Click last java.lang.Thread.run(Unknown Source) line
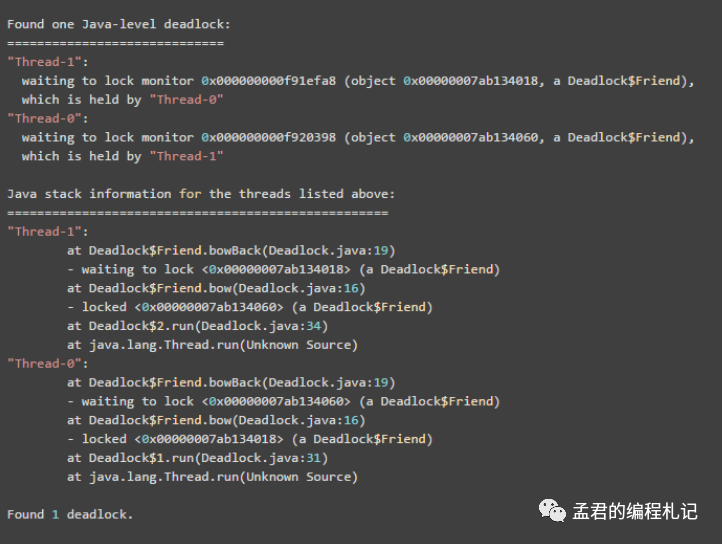 (x=212, y=477)
